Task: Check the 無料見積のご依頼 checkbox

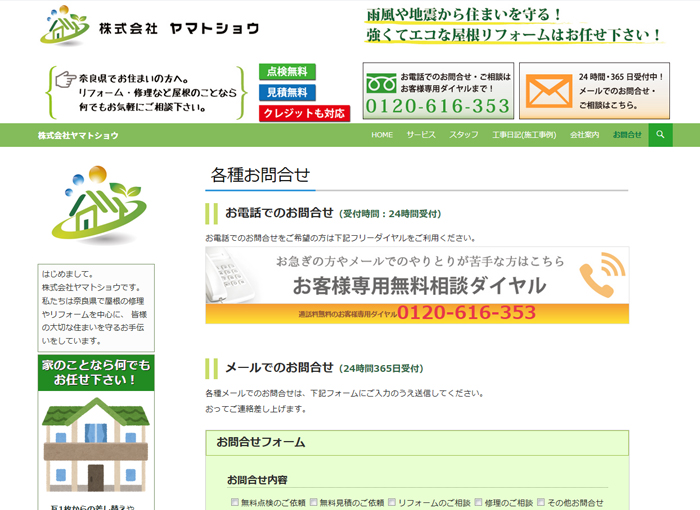Action: [313, 503]
